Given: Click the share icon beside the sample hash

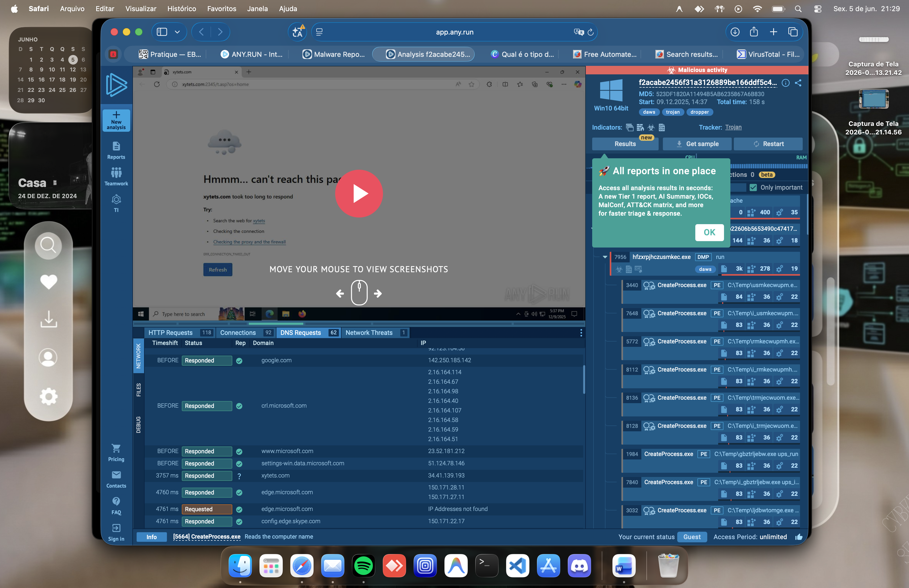Looking at the screenshot, I should coord(798,83).
